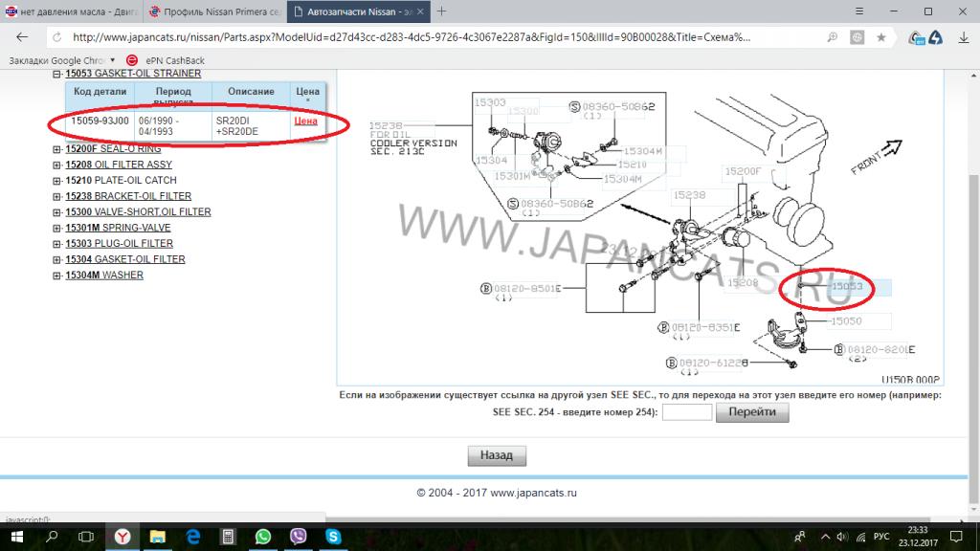Switch to the Профиль Nissan Primera tab
Viewport: 980px width, 551px height.
(x=215, y=11)
